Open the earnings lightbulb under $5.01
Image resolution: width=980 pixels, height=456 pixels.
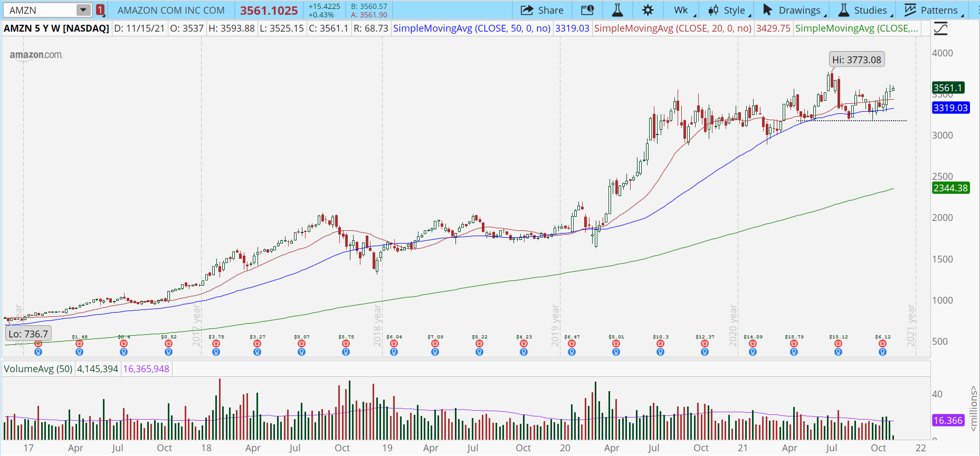(616, 352)
